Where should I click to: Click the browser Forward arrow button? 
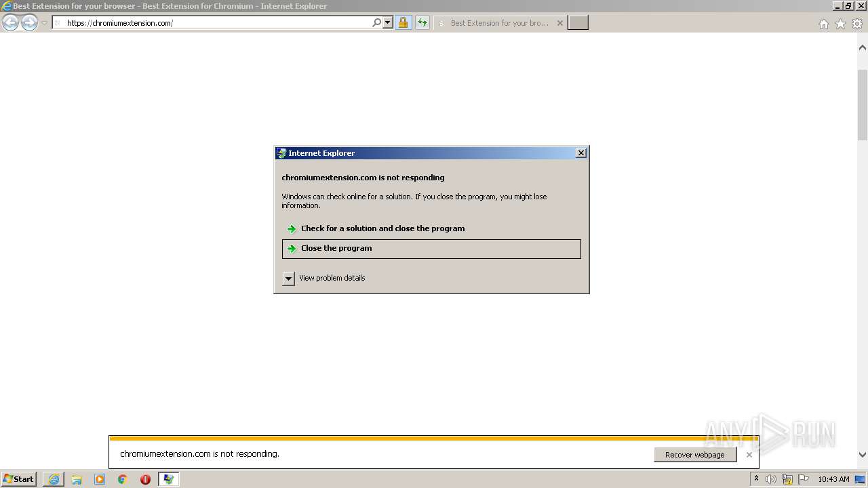(x=29, y=23)
